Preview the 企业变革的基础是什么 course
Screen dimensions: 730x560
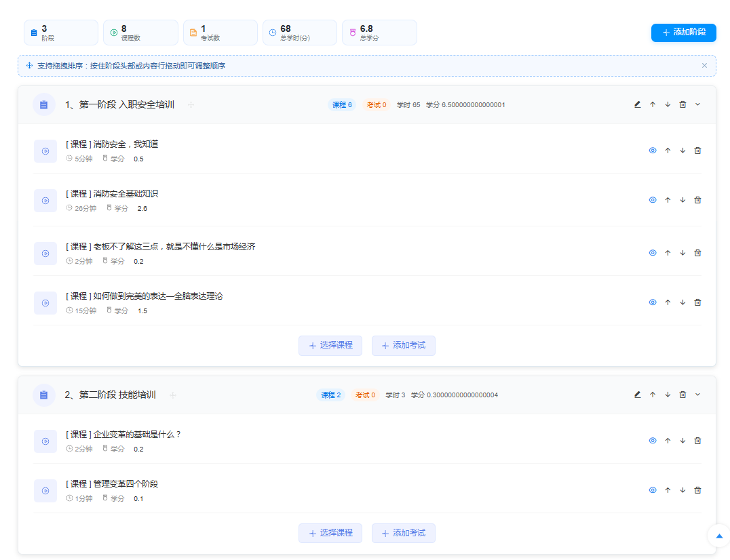(x=653, y=441)
